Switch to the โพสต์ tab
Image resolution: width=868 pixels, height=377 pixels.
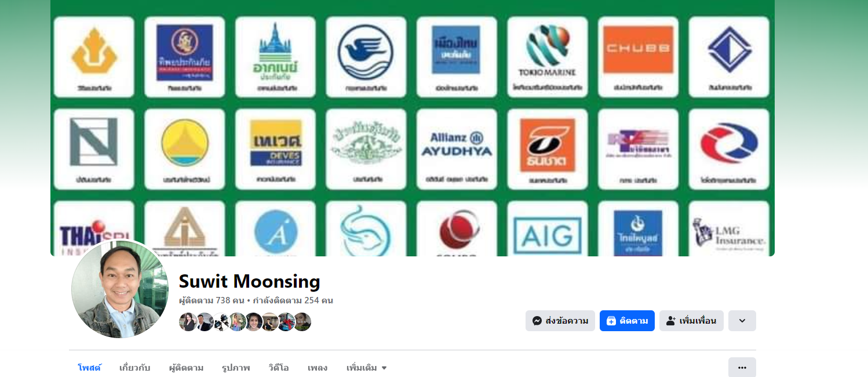click(x=89, y=368)
